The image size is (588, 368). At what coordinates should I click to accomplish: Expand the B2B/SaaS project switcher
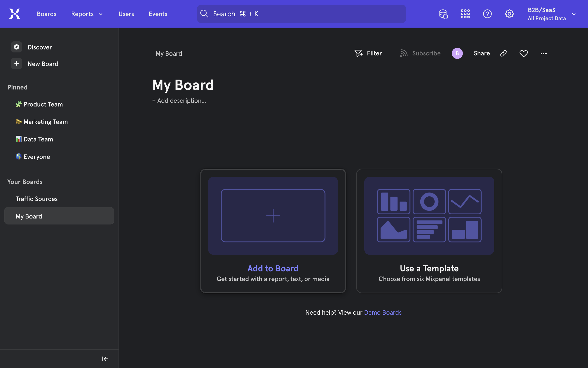click(x=551, y=14)
